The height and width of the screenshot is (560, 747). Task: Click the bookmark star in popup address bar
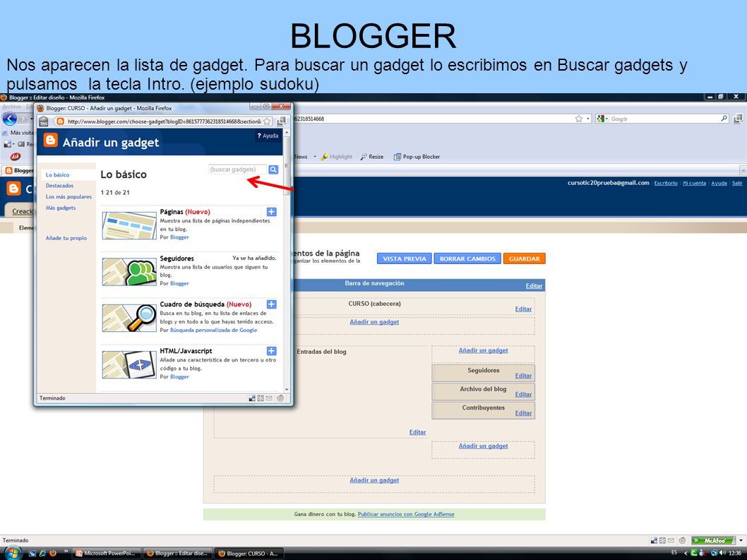point(268,121)
